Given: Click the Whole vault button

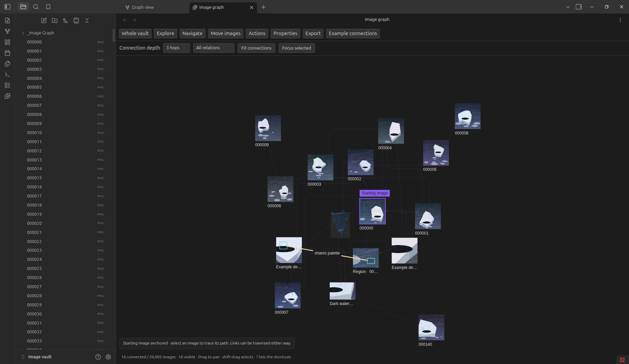Looking at the screenshot, I should pos(135,33).
